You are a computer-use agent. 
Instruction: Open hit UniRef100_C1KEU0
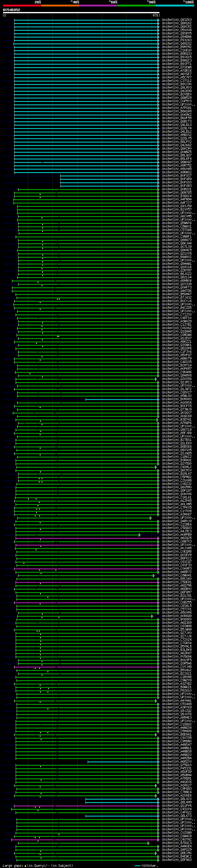click(x=177, y=50)
